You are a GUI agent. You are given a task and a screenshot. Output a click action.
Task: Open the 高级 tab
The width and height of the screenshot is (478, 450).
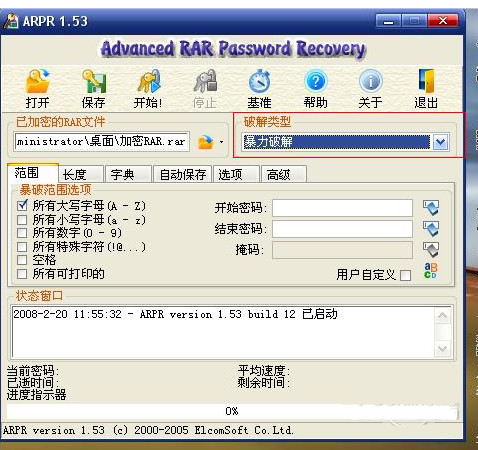(284, 174)
